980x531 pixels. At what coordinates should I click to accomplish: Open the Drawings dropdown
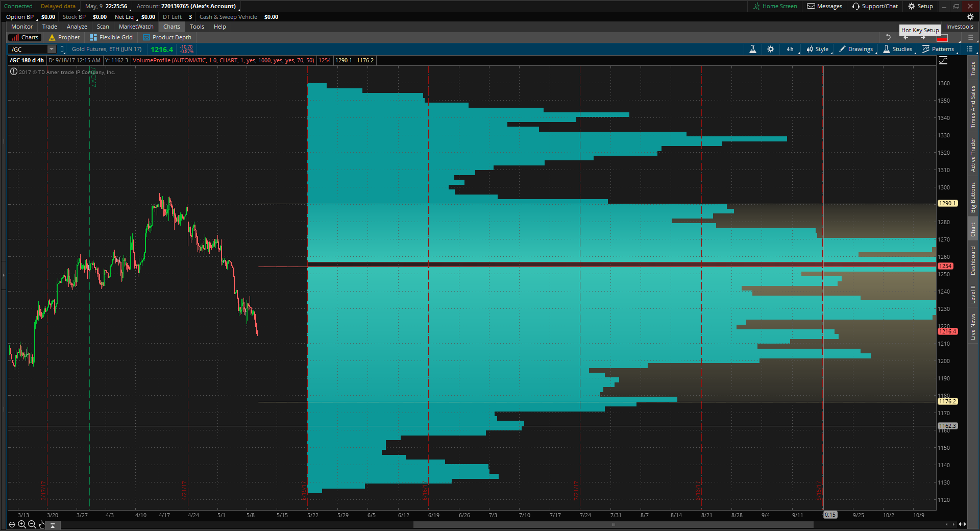click(856, 49)
